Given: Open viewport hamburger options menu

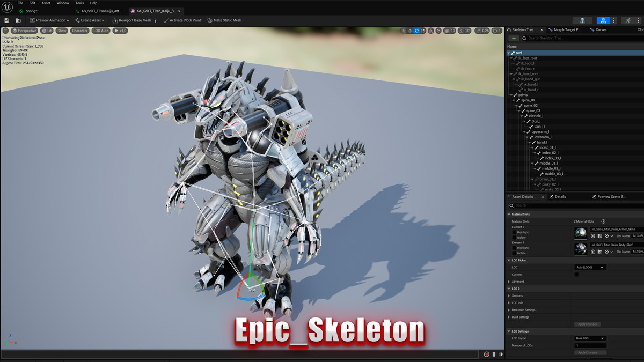Looking at the screenshot, I should click(x=5, y=31).
